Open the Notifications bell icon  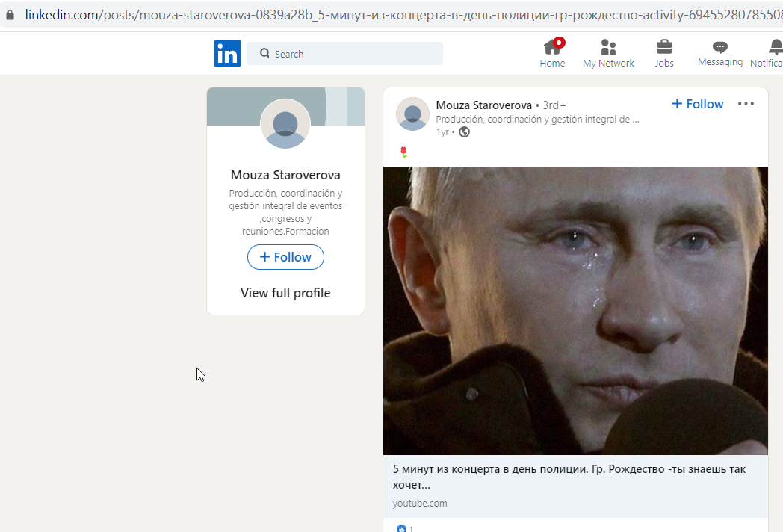point(776,47)
